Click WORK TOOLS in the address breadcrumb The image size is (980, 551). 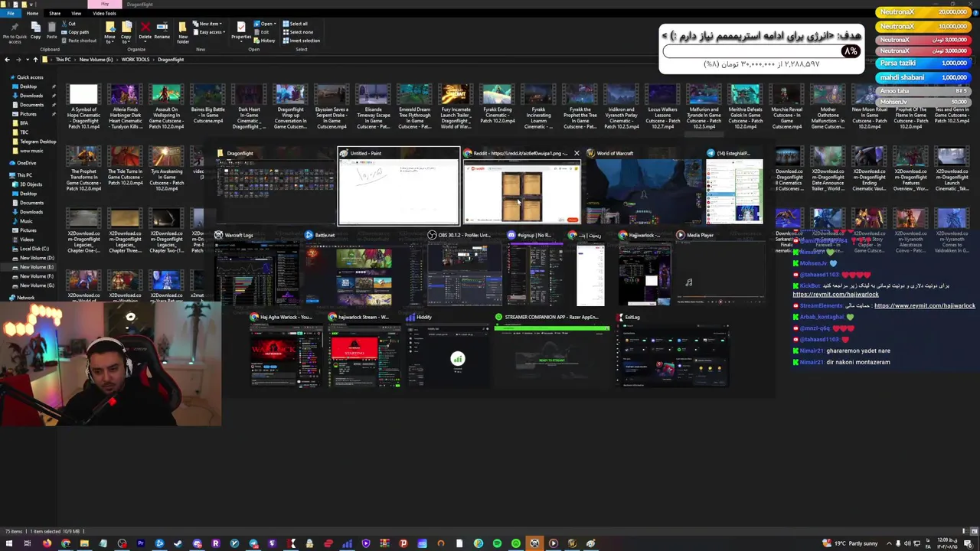[135, 60]
